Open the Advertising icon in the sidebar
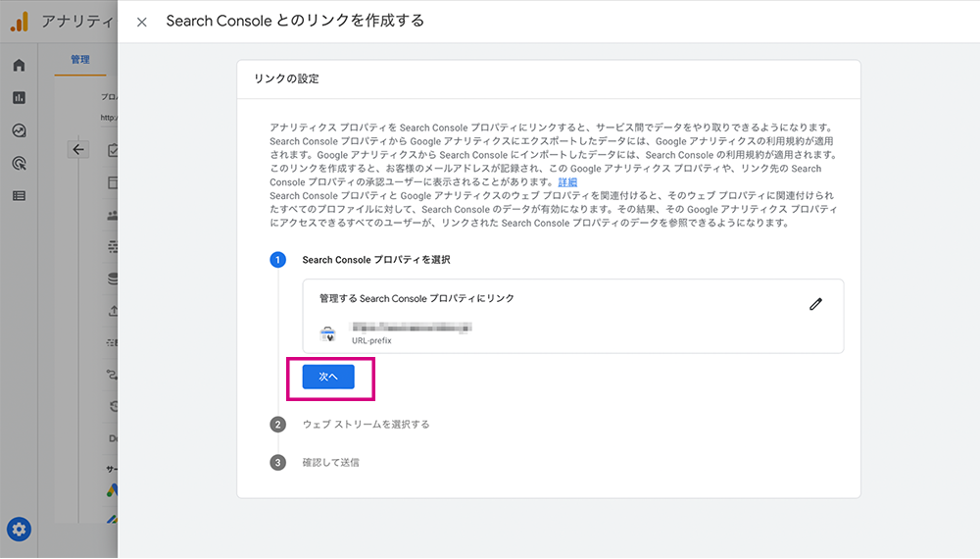The width and height of the screenshot is (980, 559). (19, 163)
